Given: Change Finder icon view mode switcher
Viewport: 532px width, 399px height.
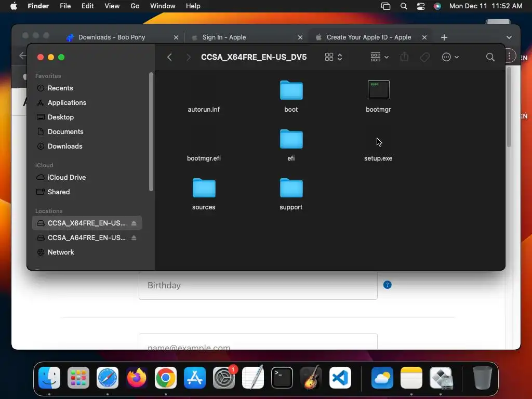Looking at the screenshot, I should tap(334, 57).
